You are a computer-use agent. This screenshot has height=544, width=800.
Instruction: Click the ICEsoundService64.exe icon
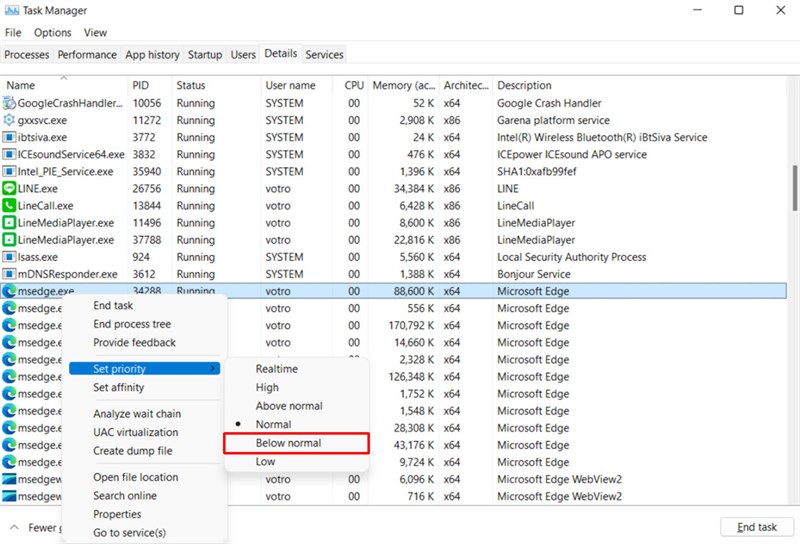coord(9,154)
